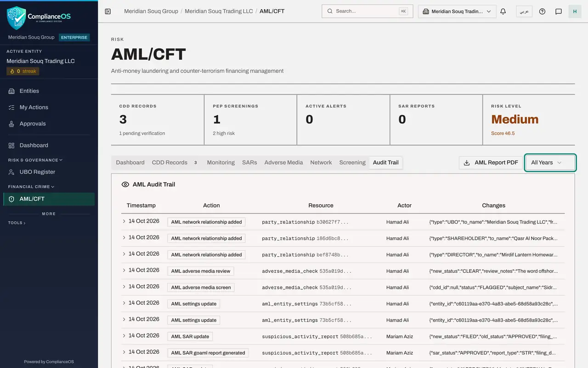Expand the AML adverse media review row
588x368 pixels.
(124, 270)
